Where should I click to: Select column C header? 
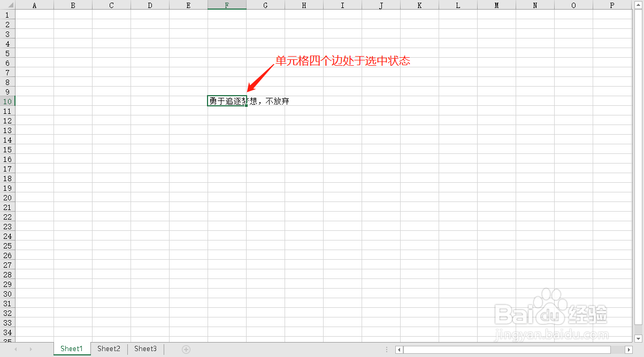[x=111, y=5]
